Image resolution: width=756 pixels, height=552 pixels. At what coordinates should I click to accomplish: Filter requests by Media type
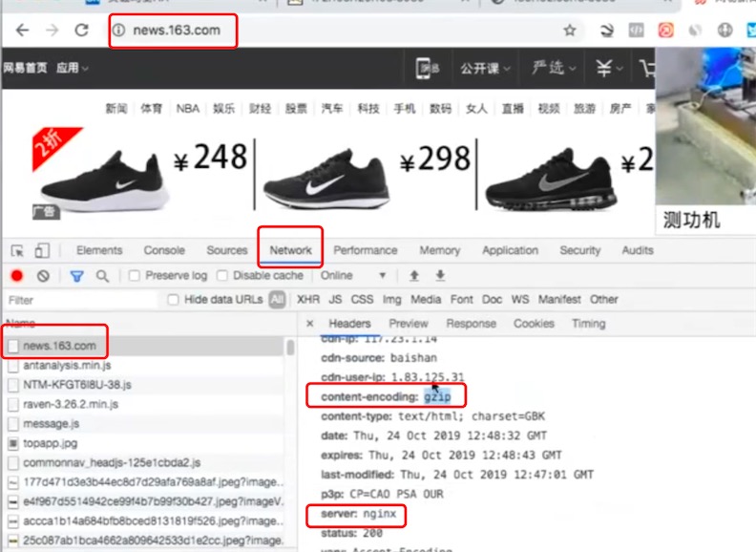coord(426,300)
